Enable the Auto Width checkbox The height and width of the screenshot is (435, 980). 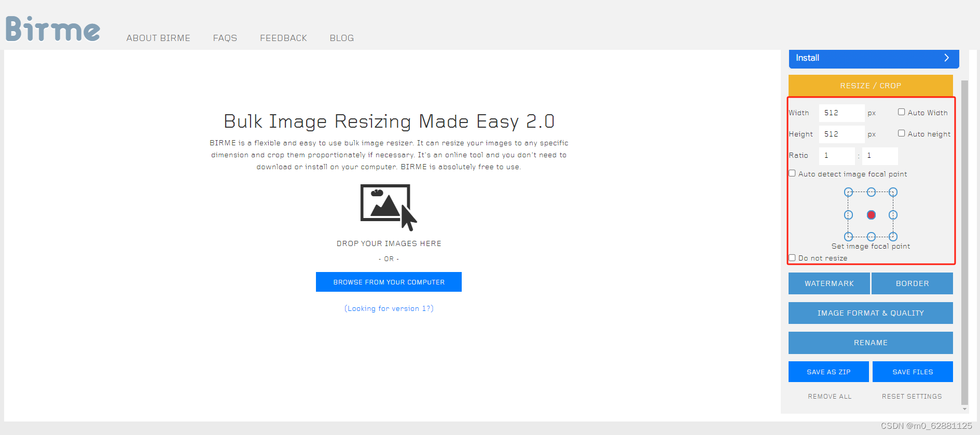pyautogui.click(x=902, y=112)
